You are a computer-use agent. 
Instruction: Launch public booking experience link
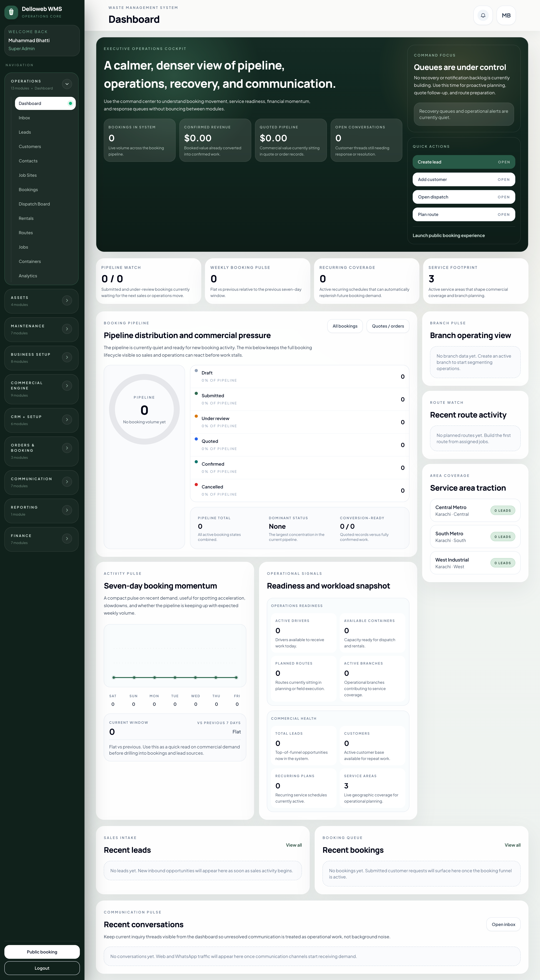[x=448, y=235]
